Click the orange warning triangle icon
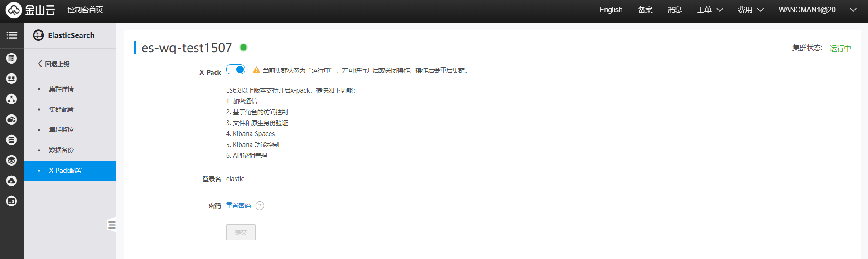 pos(256,70)
